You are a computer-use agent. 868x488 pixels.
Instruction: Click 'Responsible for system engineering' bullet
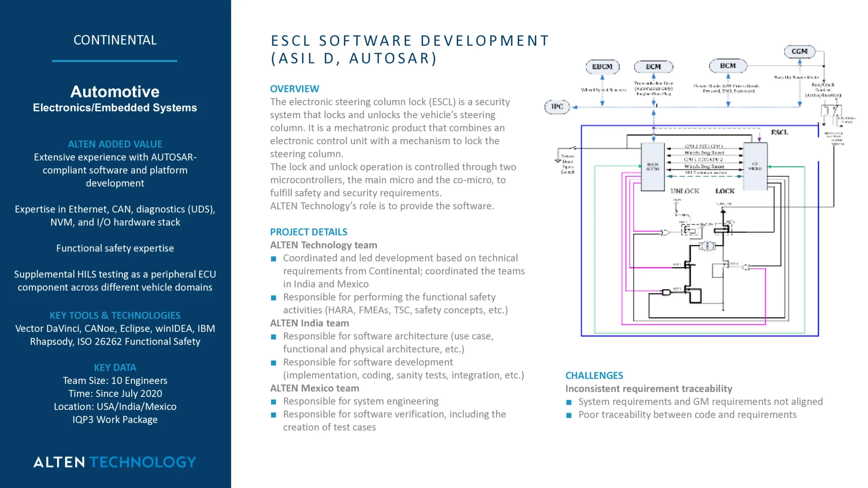(361, 401)
